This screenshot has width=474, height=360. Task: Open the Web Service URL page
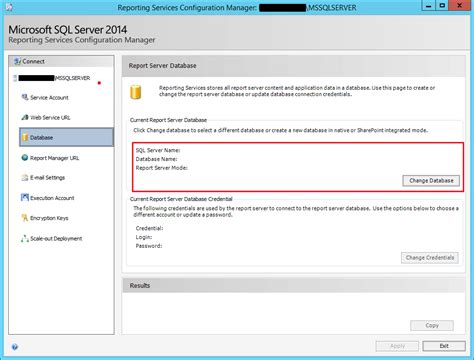[x=50, y=118]
